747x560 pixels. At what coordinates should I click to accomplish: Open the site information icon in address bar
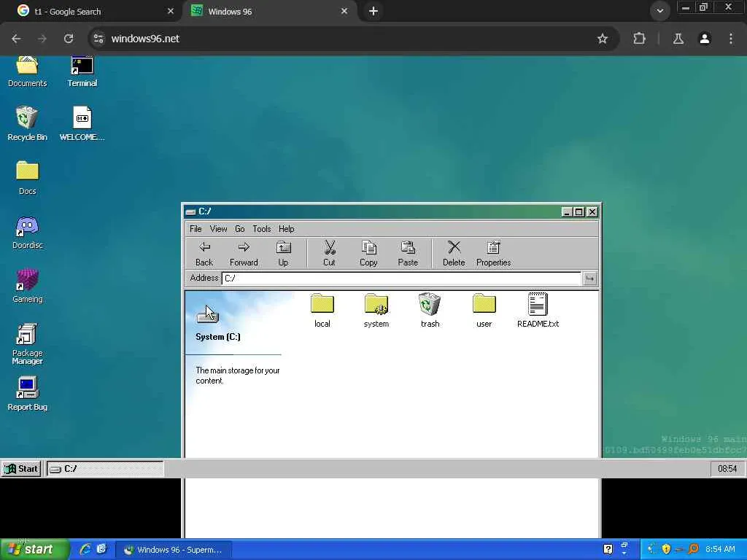98,39
